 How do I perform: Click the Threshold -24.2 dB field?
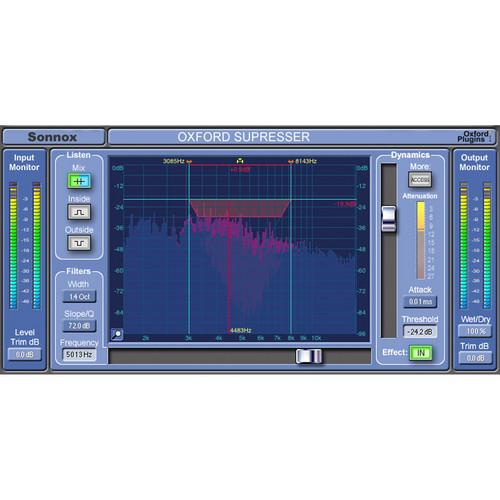coord(420,332)
